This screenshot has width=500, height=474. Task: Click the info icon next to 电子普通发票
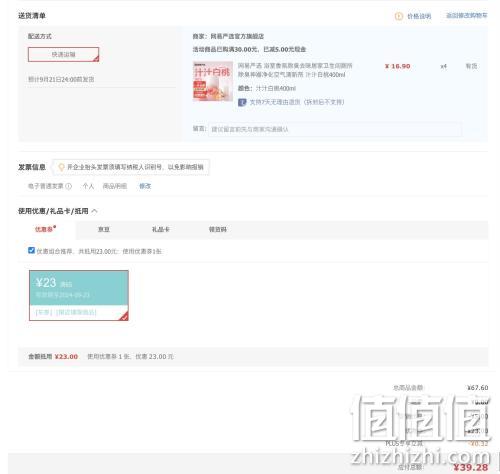click(x=68, y=186)
